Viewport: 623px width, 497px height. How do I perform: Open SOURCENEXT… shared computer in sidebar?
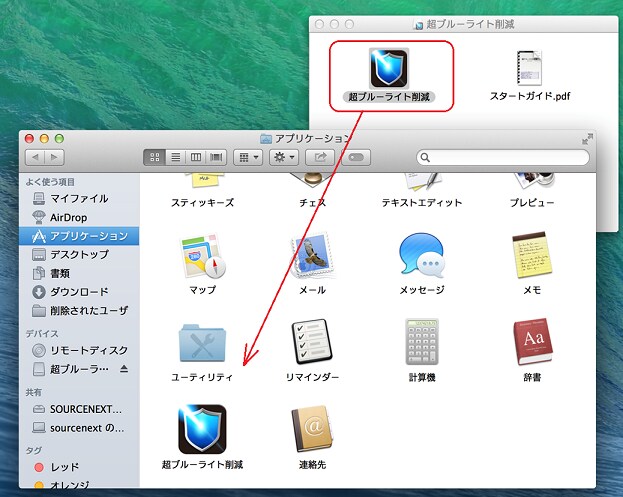(x=79, y=409)
